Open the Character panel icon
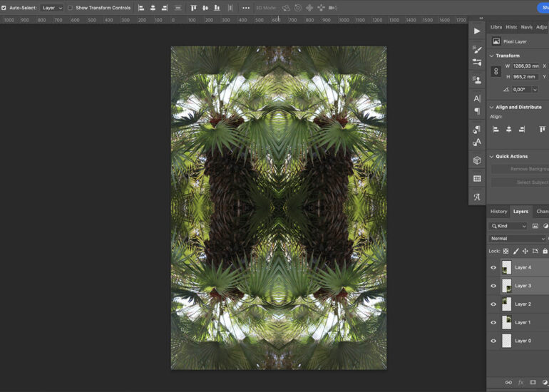This screenshot has width=549, height=392. coord(477,98)
